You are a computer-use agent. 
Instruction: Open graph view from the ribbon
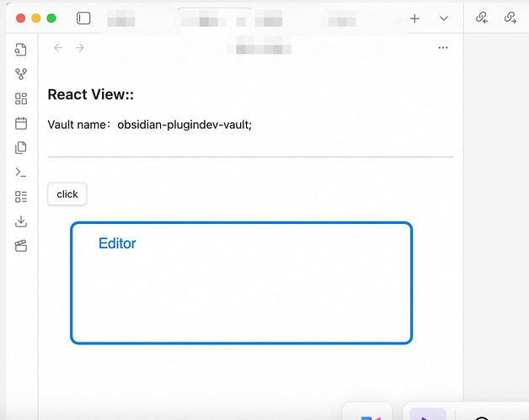21,75
